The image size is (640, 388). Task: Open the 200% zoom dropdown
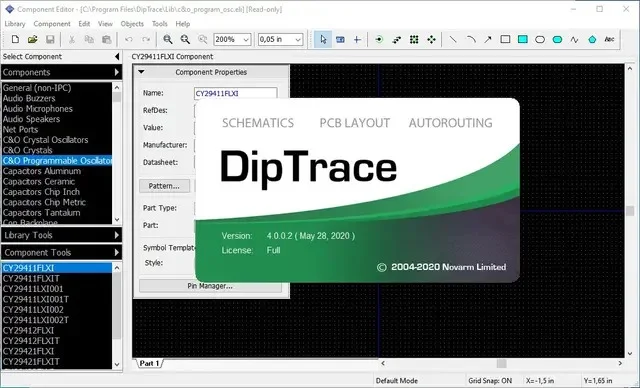[232, 39]
